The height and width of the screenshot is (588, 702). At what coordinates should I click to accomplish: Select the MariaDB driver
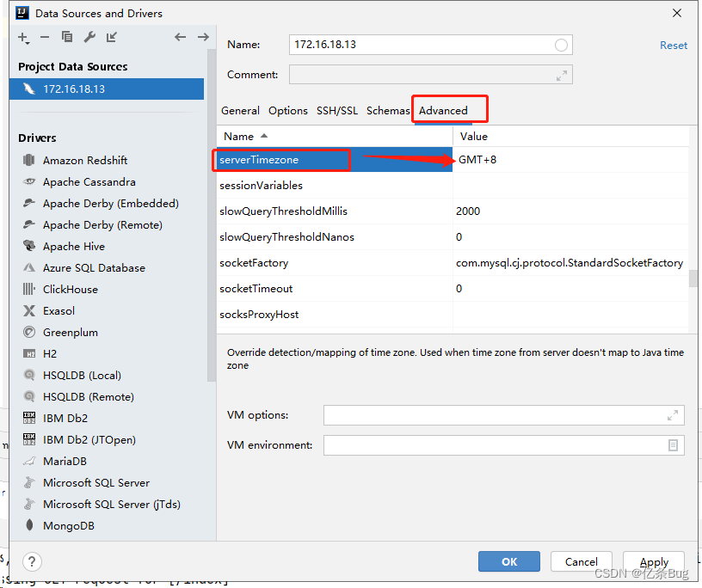tap(64, 461)
